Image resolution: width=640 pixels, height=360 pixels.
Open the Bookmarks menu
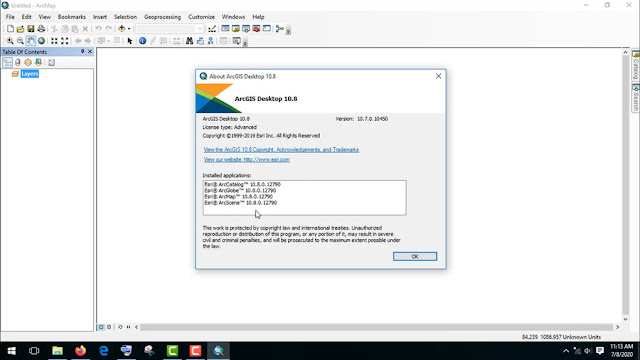click(x=72, y=17)
